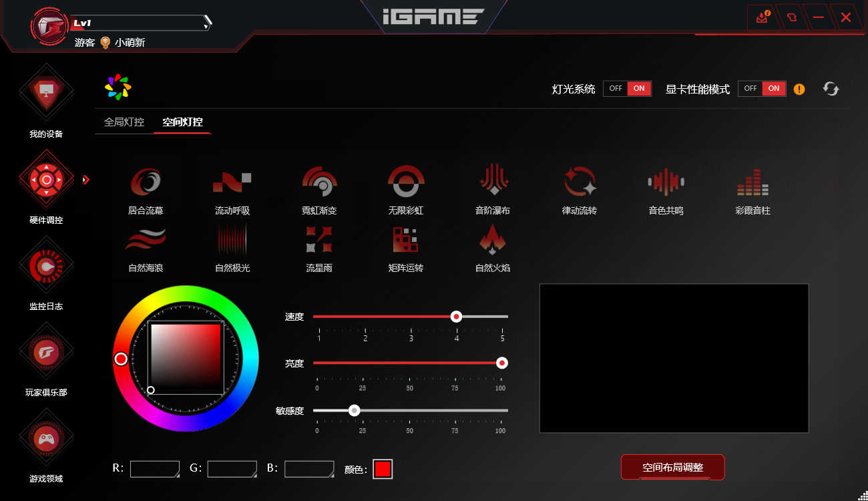Select the 自然火焰 lighting effect
The image size is (868, 501).
coord(493,247)
